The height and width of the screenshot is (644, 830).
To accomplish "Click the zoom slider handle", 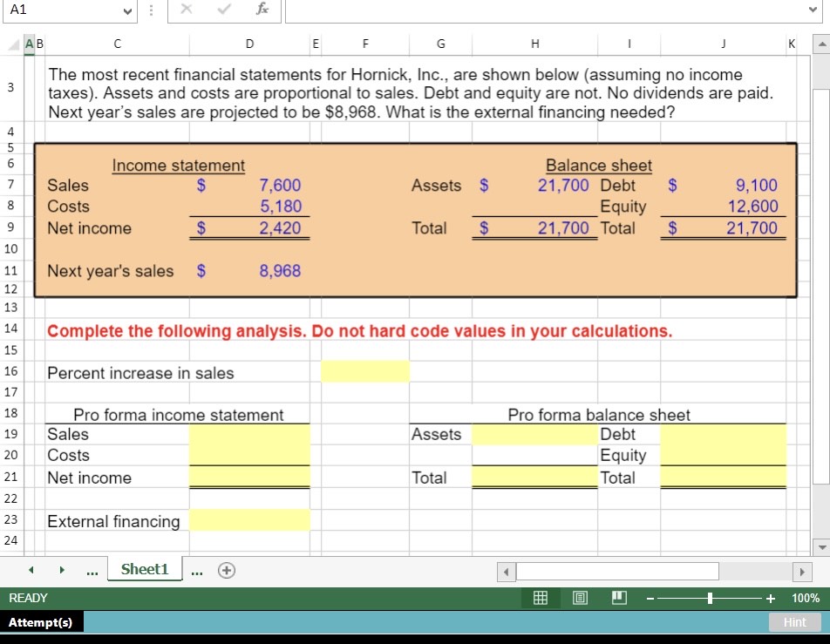I will pyautogui.click(x=710, y=598).
